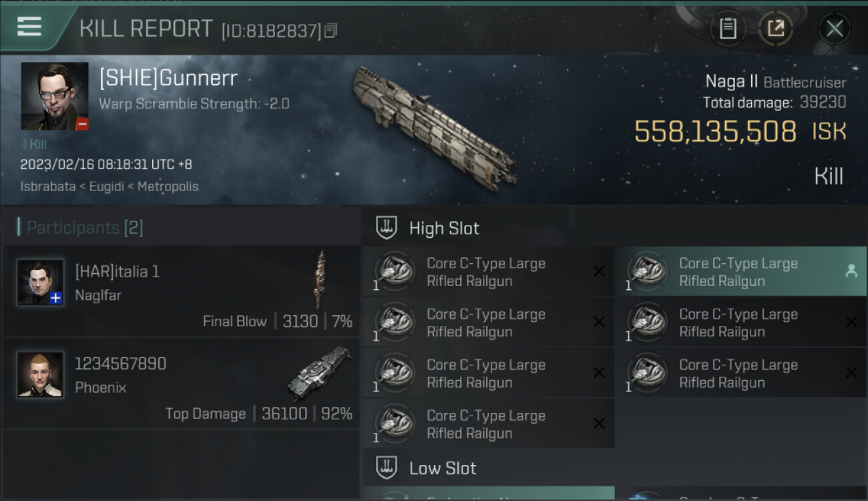The image size is (868, 501).
Task: Click the share/export kill report icon
Action: point(775,28)
